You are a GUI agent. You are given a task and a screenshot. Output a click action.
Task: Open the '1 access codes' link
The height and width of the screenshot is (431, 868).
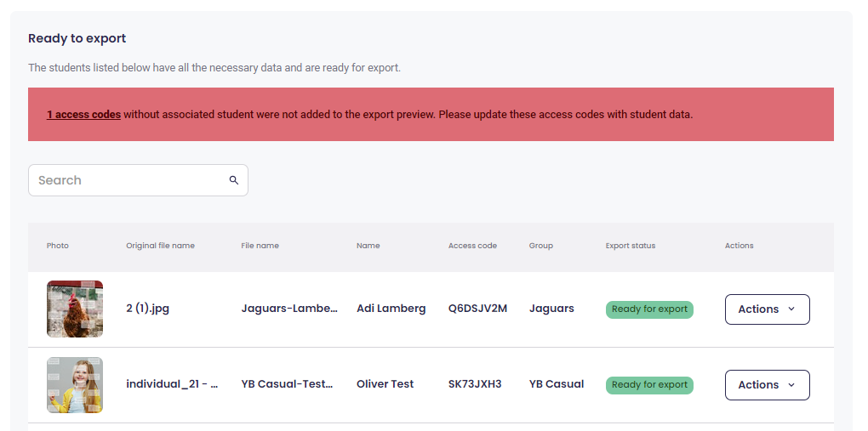point(83,115)
